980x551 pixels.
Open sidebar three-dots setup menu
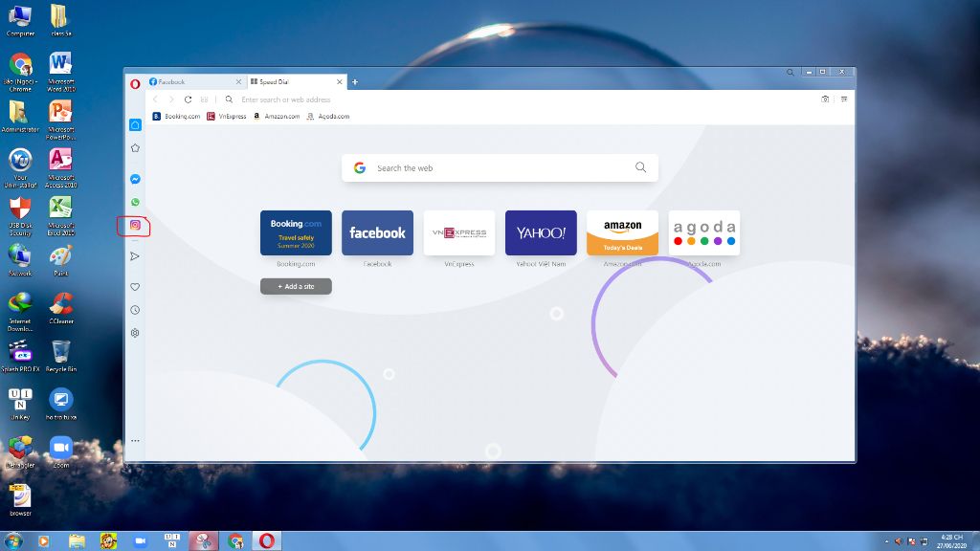[x=135, y=440]
